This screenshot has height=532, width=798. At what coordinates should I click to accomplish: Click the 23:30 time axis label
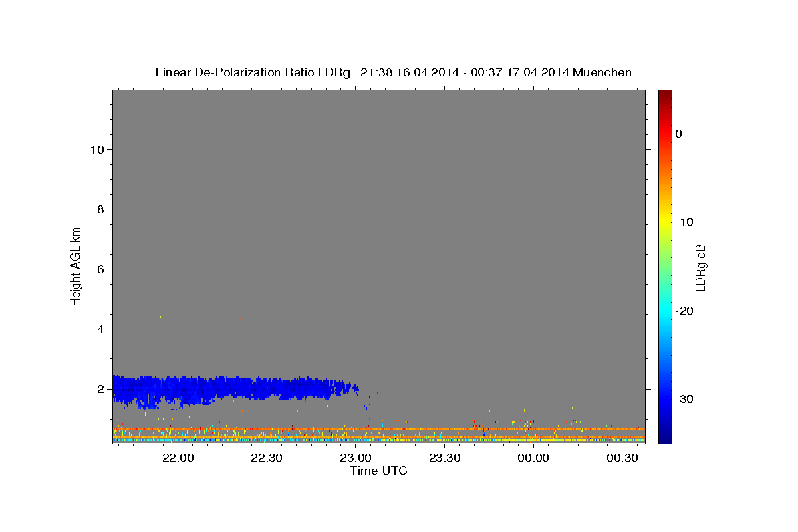444,458
